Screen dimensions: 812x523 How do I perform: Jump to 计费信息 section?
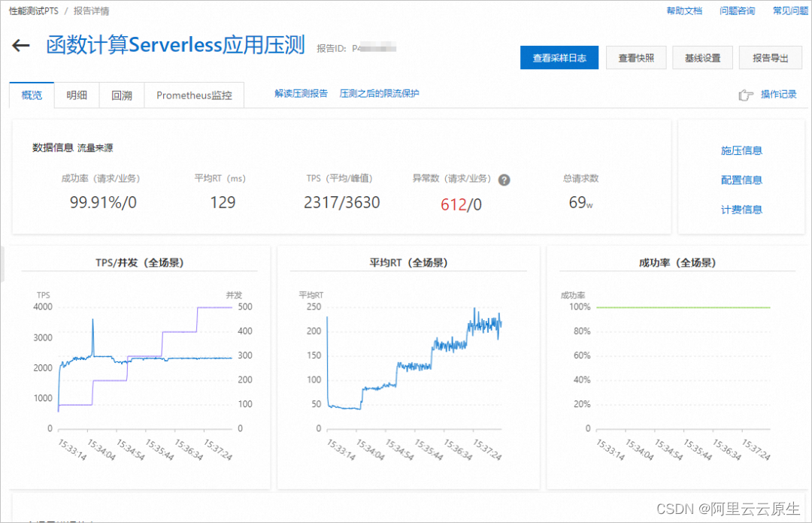click(741, 210)
